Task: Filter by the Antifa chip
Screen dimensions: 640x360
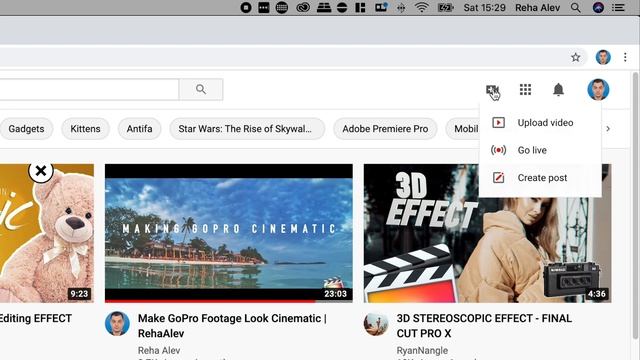Action: (139, 129)
